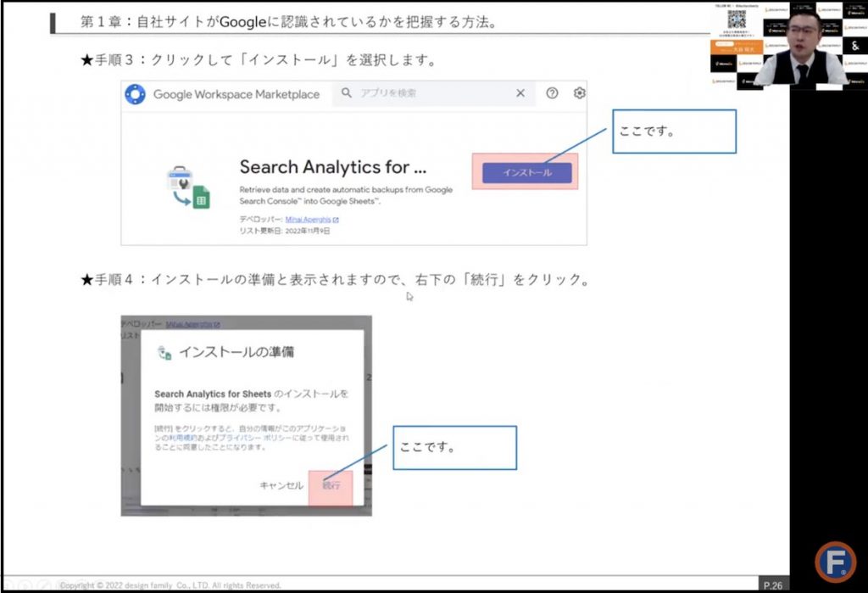868x593 pixels.
Task: Click the P.26 page number
Action: pyautogui.click(x=773, y=585)
